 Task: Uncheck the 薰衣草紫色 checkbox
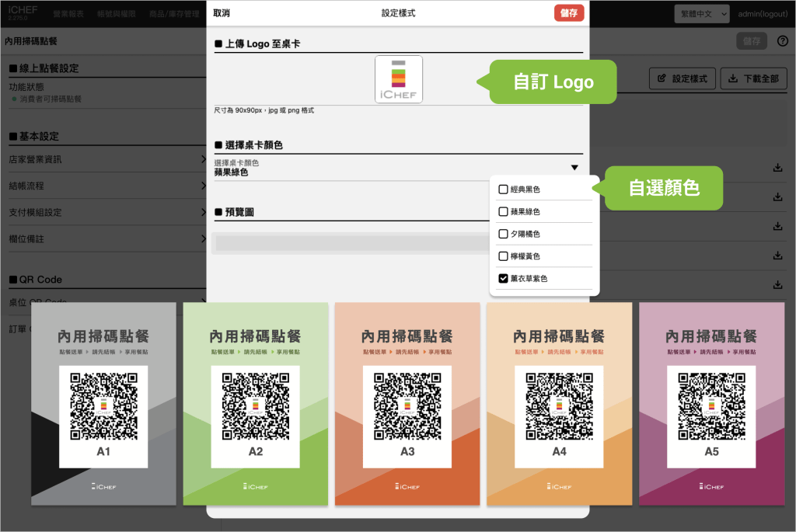503,278
